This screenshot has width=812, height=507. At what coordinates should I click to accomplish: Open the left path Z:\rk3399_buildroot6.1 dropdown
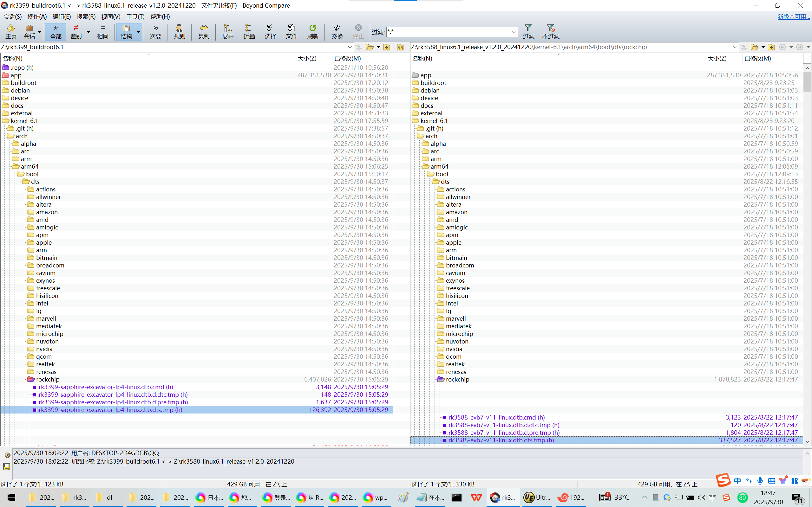click(350, 47)
